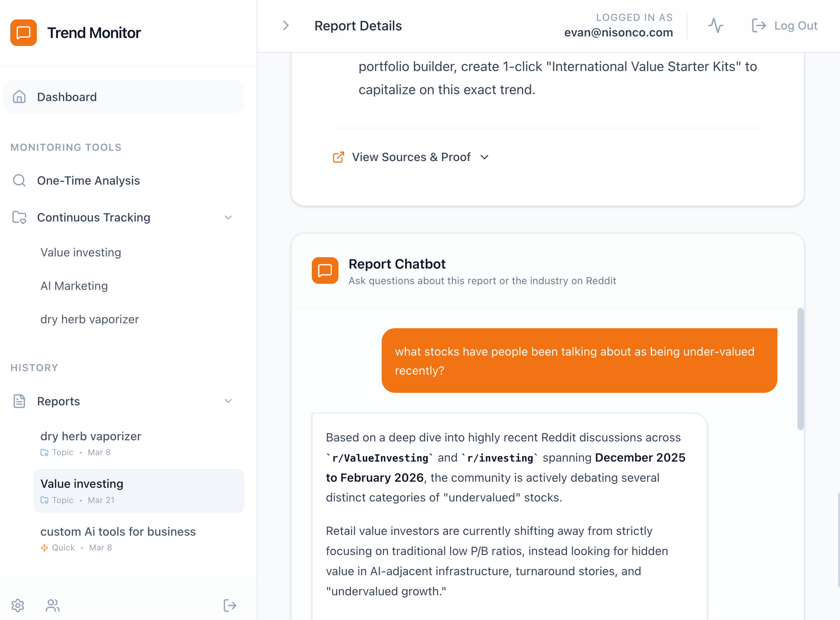Click the external link icon beside View Sources

338,157
